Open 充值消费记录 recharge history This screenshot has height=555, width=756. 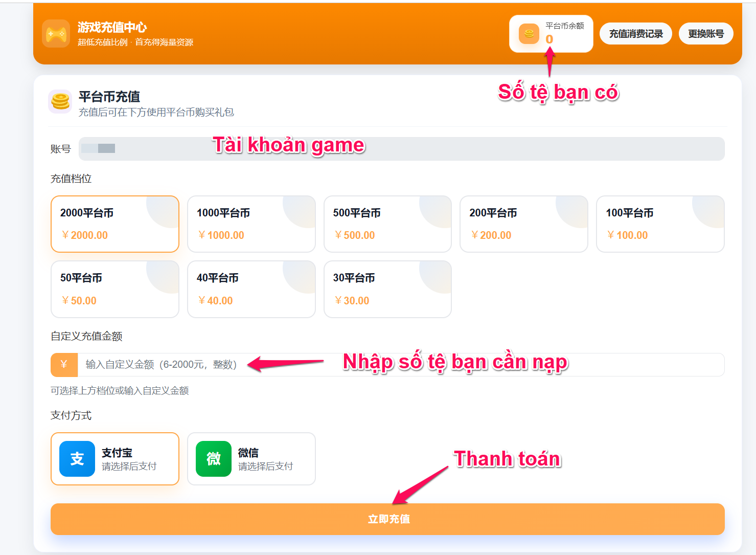[635, 34]
